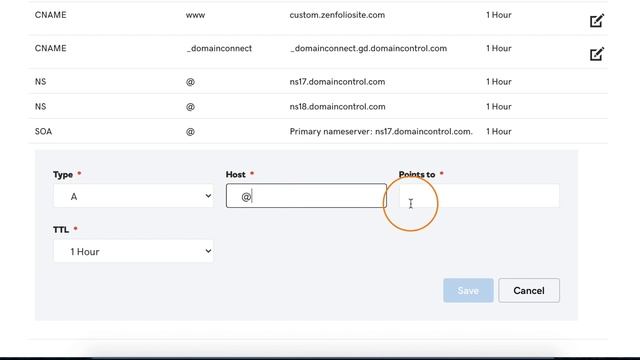Edit the www CNAME record

597,20
